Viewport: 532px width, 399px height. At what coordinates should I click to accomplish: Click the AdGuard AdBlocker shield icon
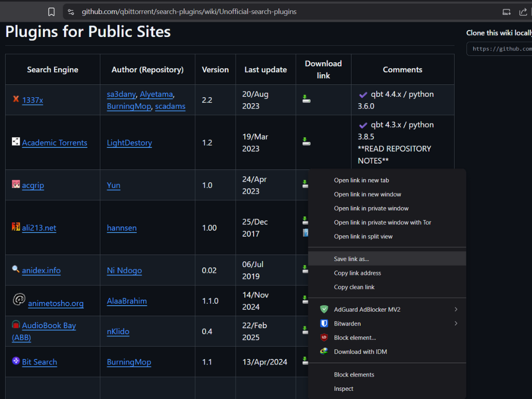324,309
